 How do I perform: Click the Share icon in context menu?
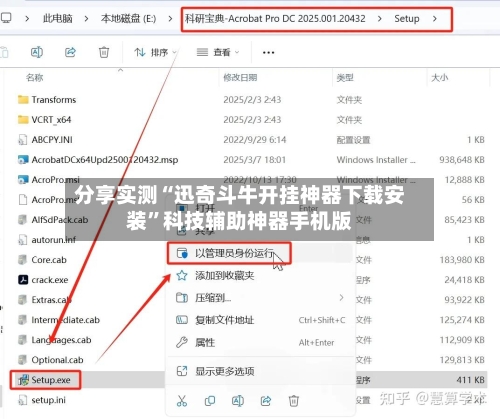pyautogui.click(x=266, y=401)
